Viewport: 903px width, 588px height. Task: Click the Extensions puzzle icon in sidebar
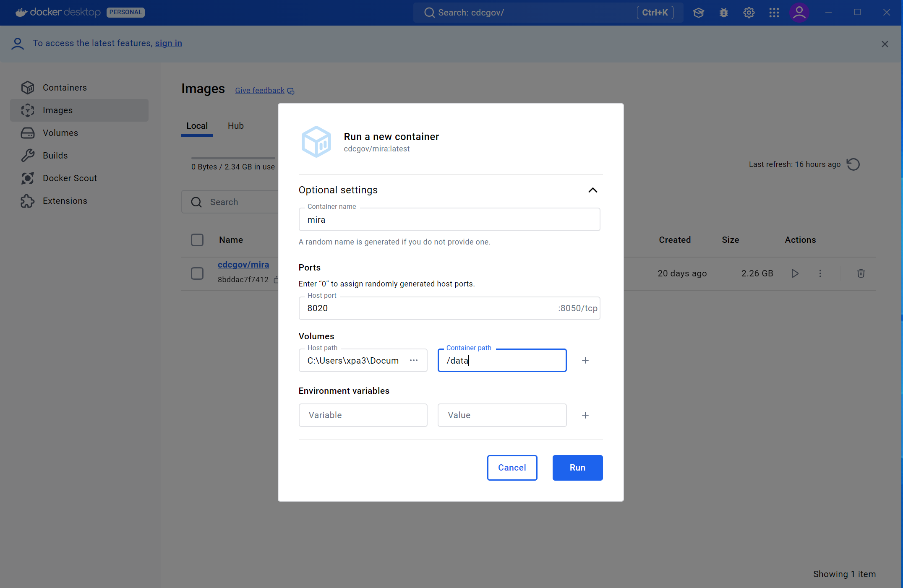tap(28, 201)
